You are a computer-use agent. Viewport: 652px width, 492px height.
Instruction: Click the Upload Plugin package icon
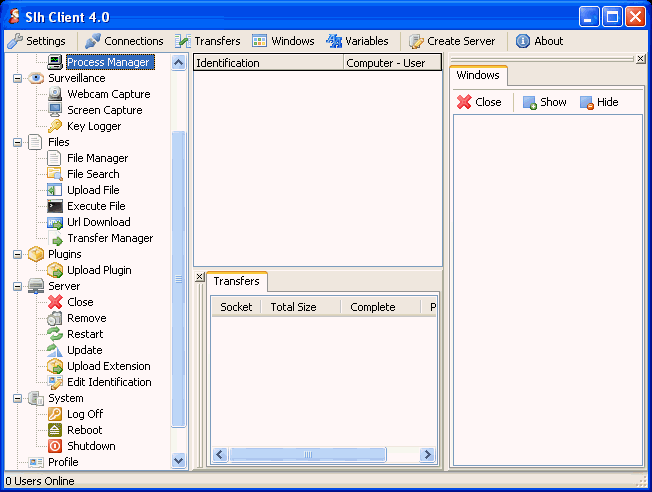pos(55,270)
